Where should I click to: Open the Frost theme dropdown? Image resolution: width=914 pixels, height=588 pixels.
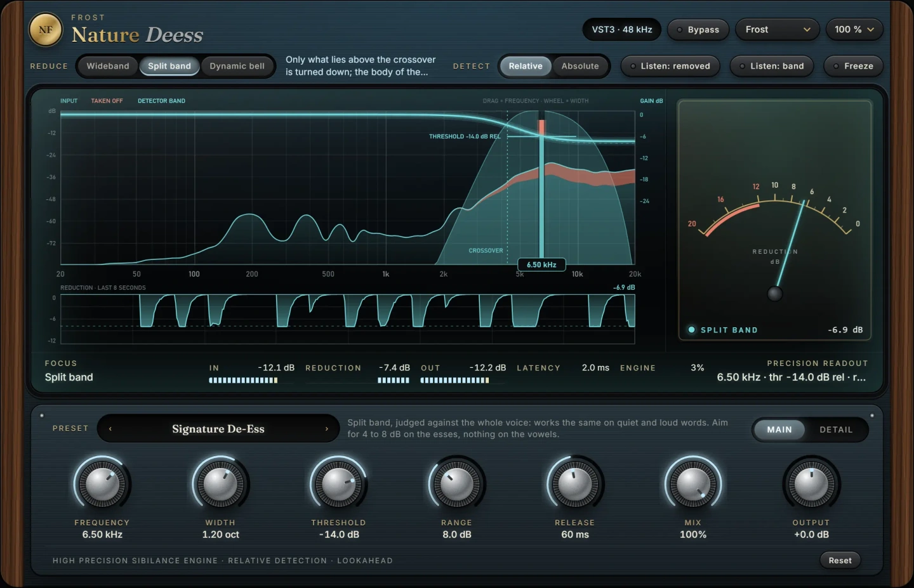(778, 29)
